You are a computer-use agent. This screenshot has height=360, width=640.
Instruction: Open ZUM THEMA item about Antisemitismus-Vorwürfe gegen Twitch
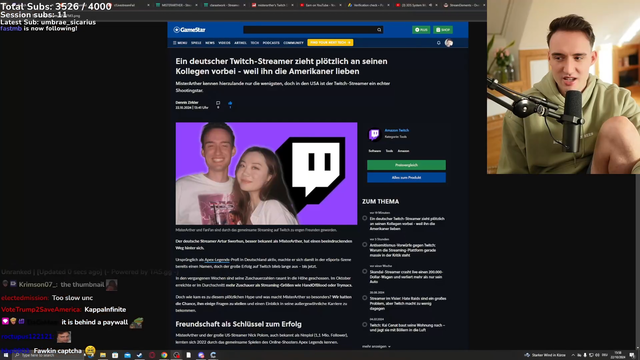[x=403, y=250]
